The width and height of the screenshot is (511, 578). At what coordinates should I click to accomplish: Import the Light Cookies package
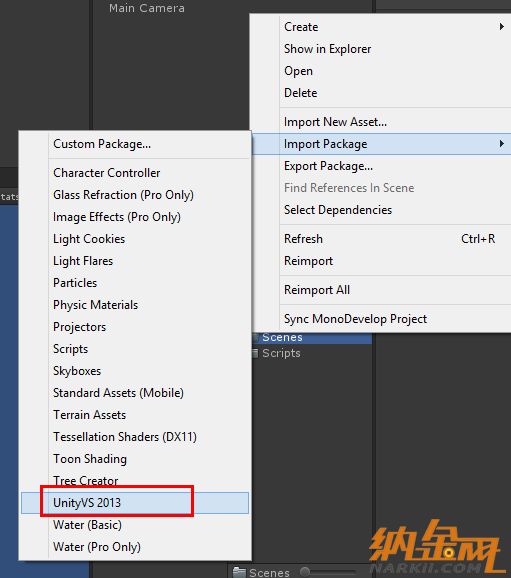tap(135, 239)
